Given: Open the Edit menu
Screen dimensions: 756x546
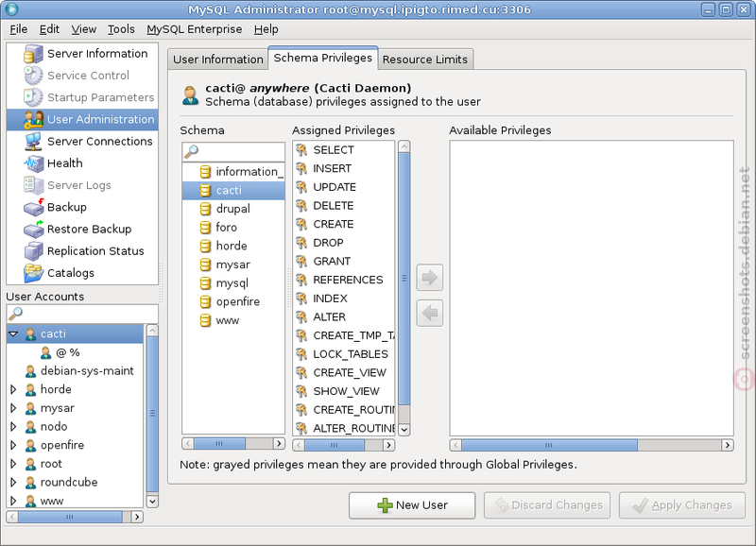Looking at the screenshot, I should 49,29.
